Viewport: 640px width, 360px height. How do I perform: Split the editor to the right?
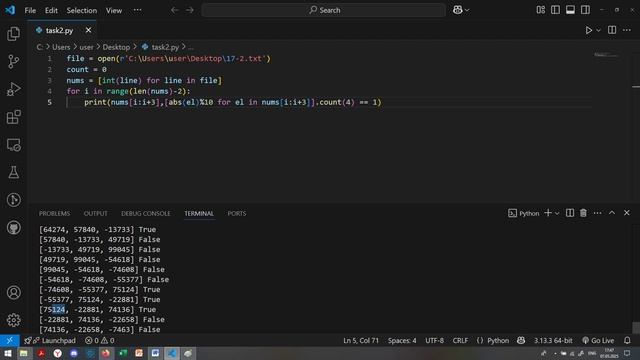coord(612,30)
